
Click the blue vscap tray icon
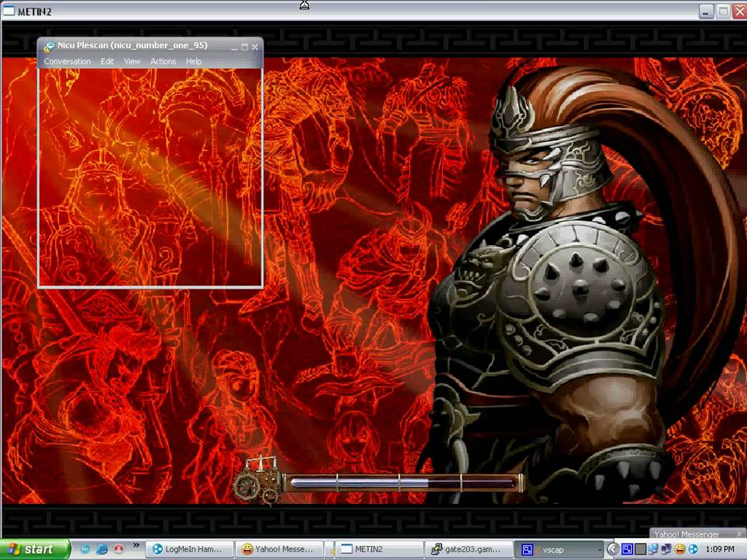(627, 550)
